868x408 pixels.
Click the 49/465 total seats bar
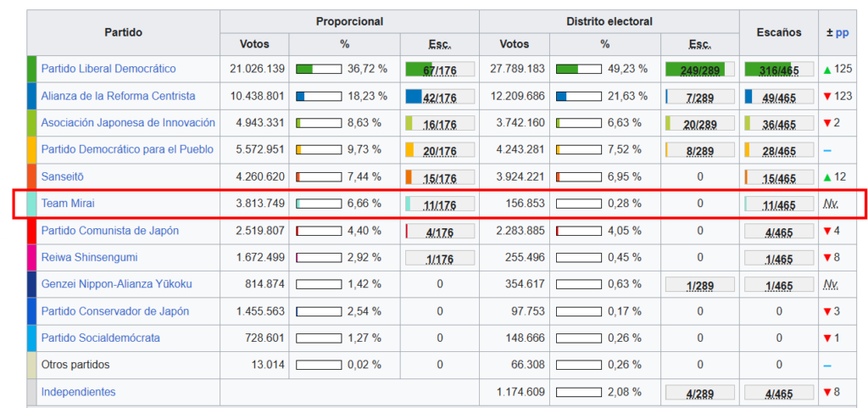pyautogui.click(x=779, y=97)
